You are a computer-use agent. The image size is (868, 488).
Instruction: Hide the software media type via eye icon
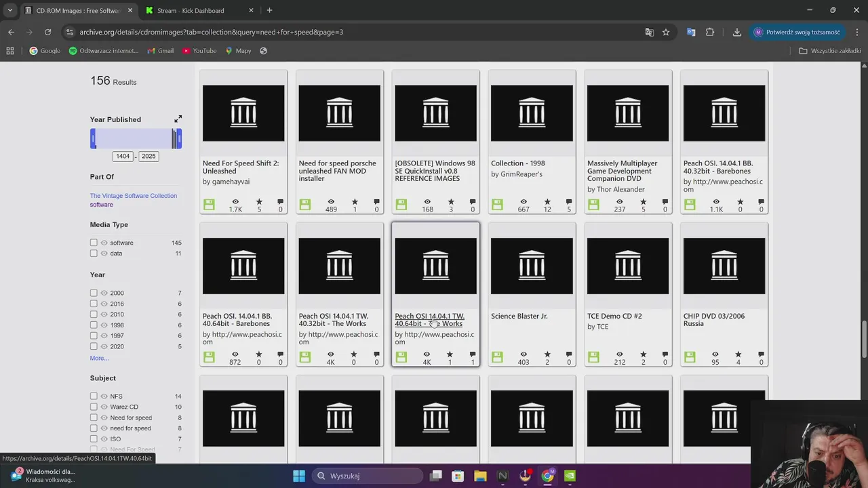click(104, 243)
